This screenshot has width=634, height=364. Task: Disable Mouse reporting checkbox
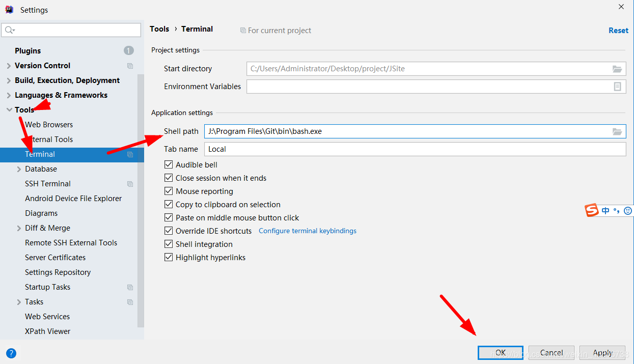coord(169,191)
